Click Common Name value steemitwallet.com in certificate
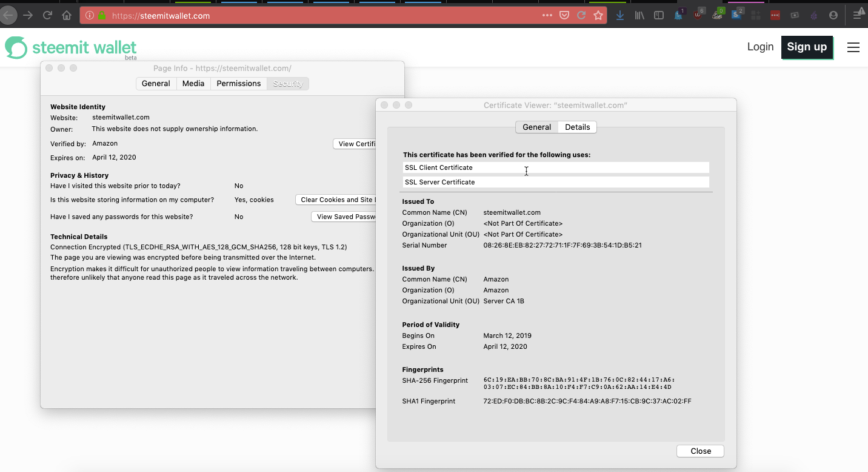 pos(512,213)
